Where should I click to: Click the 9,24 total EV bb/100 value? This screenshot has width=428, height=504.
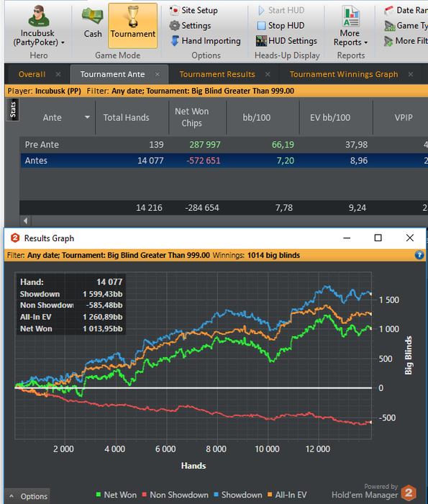click(358, 207)
